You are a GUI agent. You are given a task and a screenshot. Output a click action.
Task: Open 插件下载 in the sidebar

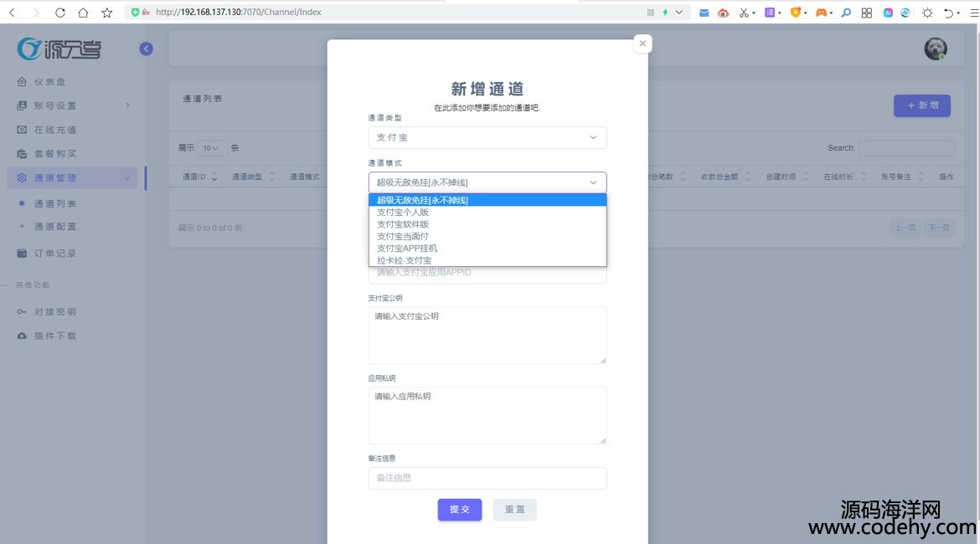click(55, 336)
